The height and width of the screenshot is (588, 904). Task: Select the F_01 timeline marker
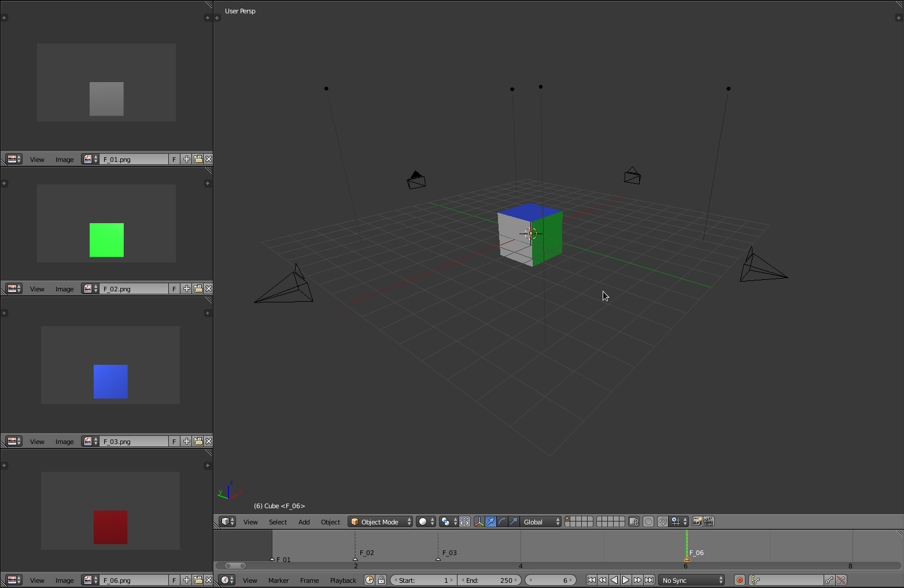272,559
